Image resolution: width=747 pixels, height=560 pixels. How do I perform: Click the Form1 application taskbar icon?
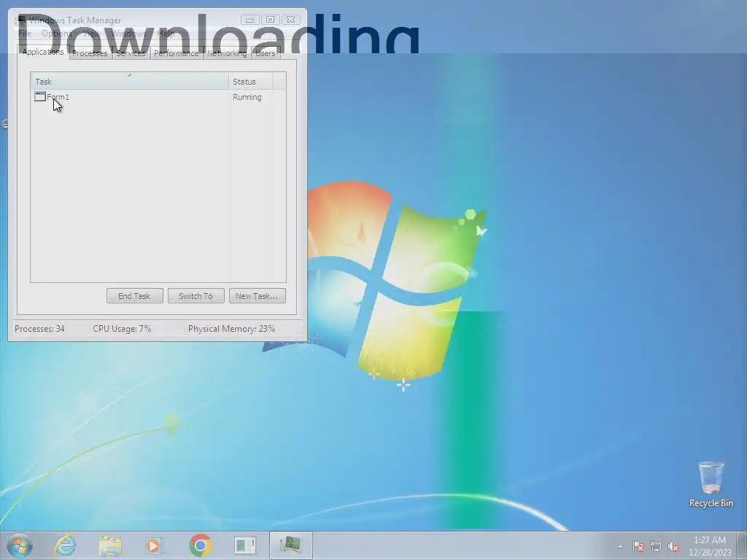pos(245,545)
